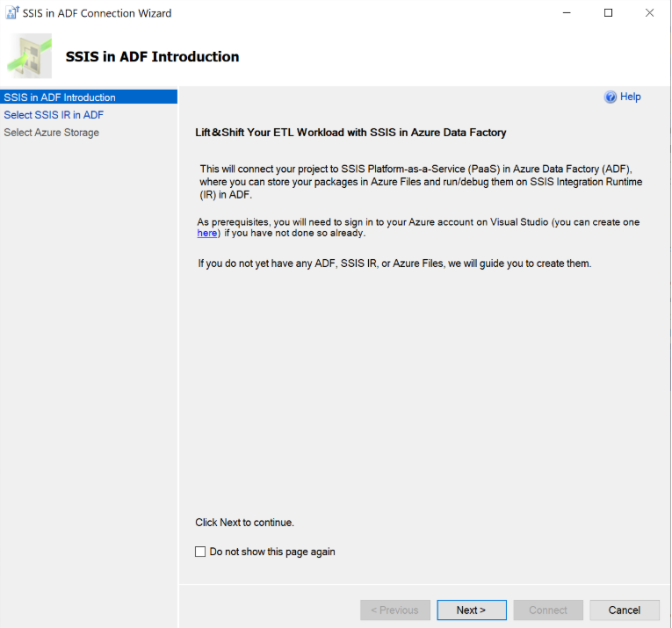Go to Select SSIS IR in ADF step

tap(54, 115)
